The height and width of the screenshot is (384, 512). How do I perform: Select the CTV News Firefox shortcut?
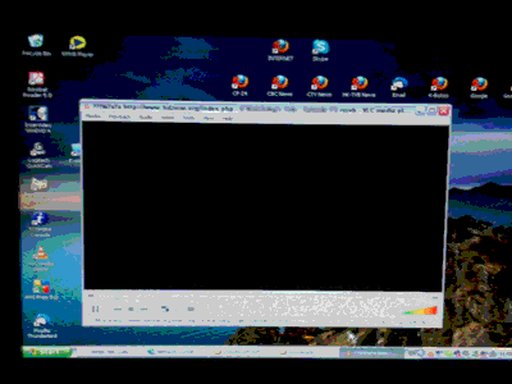coord(319,86)
